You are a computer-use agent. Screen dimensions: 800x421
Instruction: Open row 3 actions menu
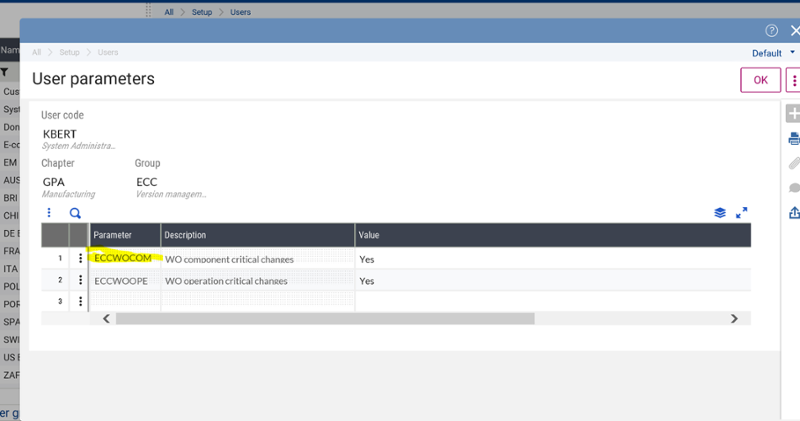click(80, 302)
